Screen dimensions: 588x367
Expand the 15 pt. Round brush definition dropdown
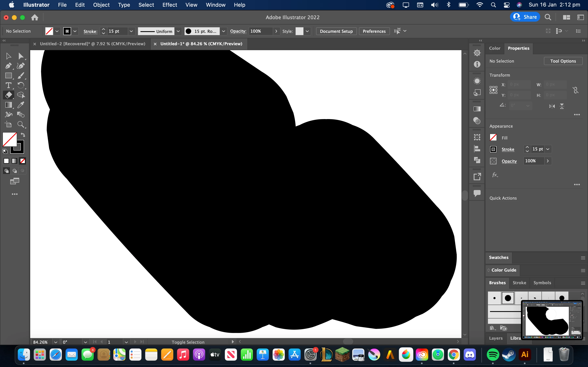pyautogui.click(x=223, y=31)
